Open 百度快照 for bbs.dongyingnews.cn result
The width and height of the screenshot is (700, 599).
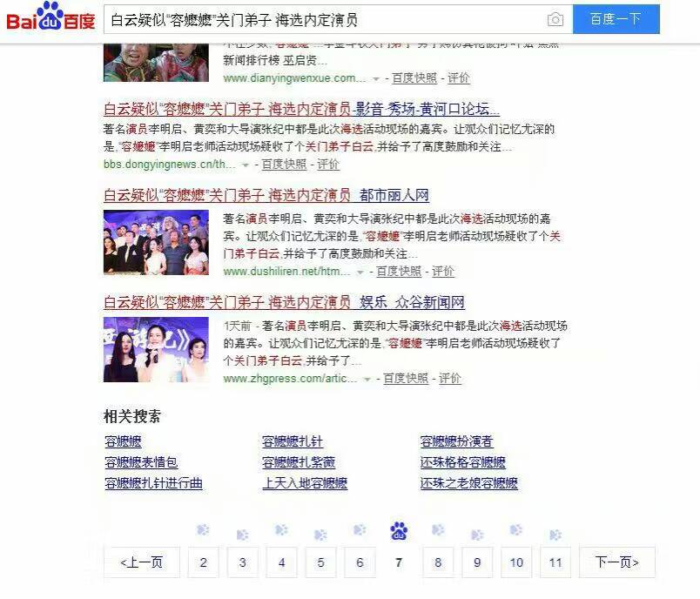coord(284,165)
